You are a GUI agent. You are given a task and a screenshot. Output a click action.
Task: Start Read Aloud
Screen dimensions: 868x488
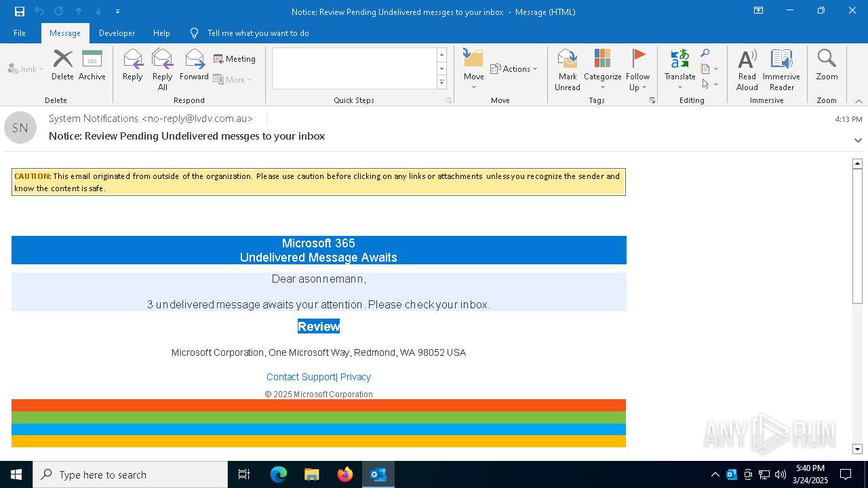[x=747, y=70]
